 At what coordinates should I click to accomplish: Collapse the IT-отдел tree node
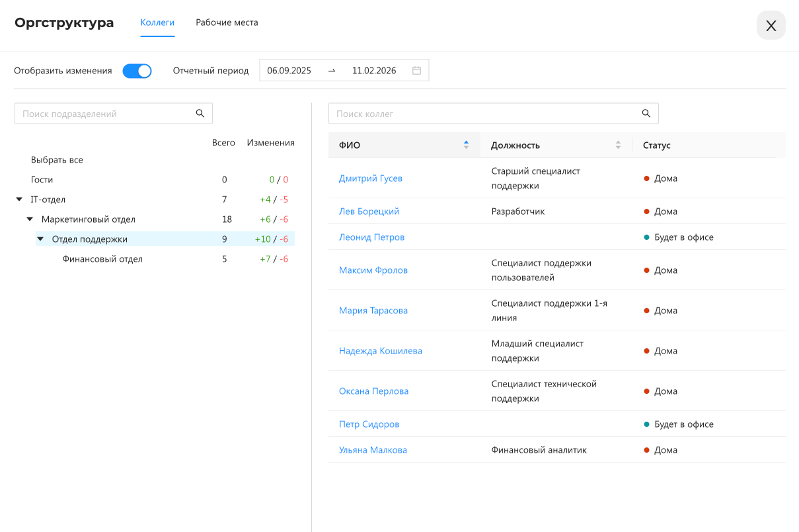(x=19, y=200)
